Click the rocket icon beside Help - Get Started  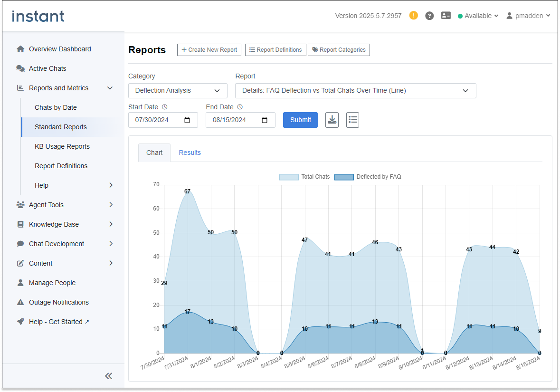[x=20, y=322]
